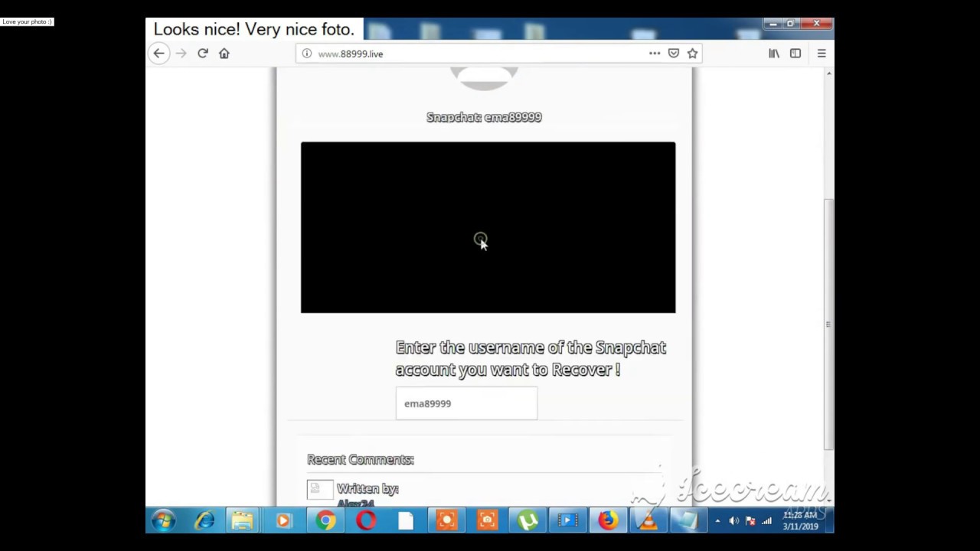Image resolution: width=980 pixels, height=551 pixels.
Task: Open network signal status icon
Action: [766, 521]
